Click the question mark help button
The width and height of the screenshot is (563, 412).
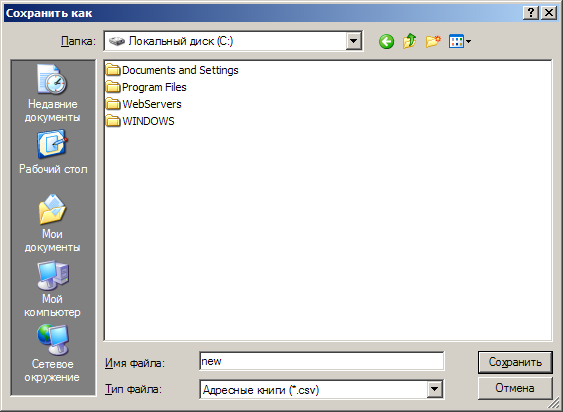point(531,13)
